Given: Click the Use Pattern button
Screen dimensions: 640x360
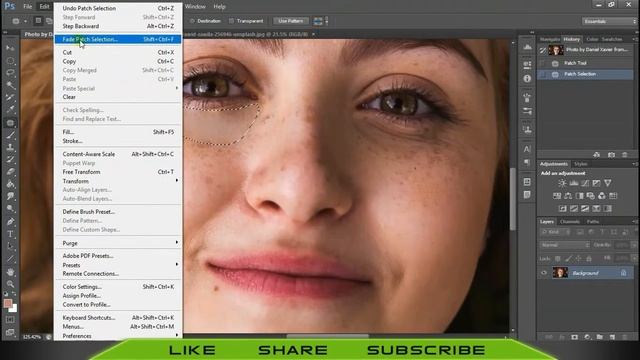Looking at the screenshot, I should pyautogui.click(x=291, y=21).
